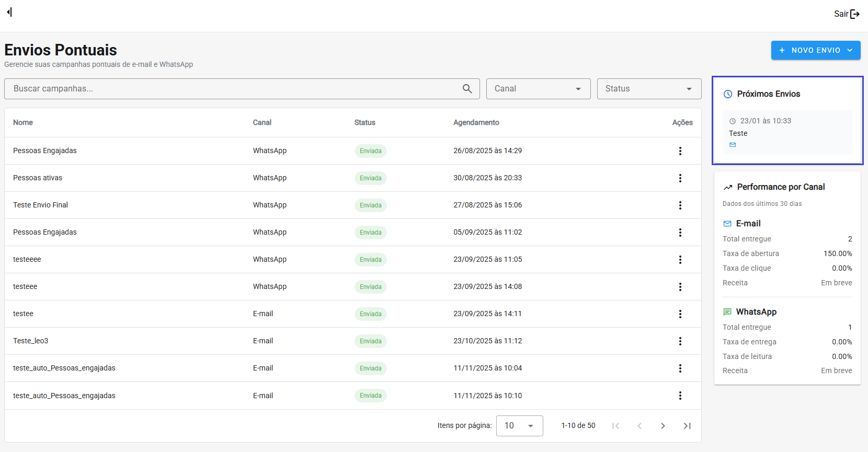
Task: Click the Nome column header
Action: point(23,123)
